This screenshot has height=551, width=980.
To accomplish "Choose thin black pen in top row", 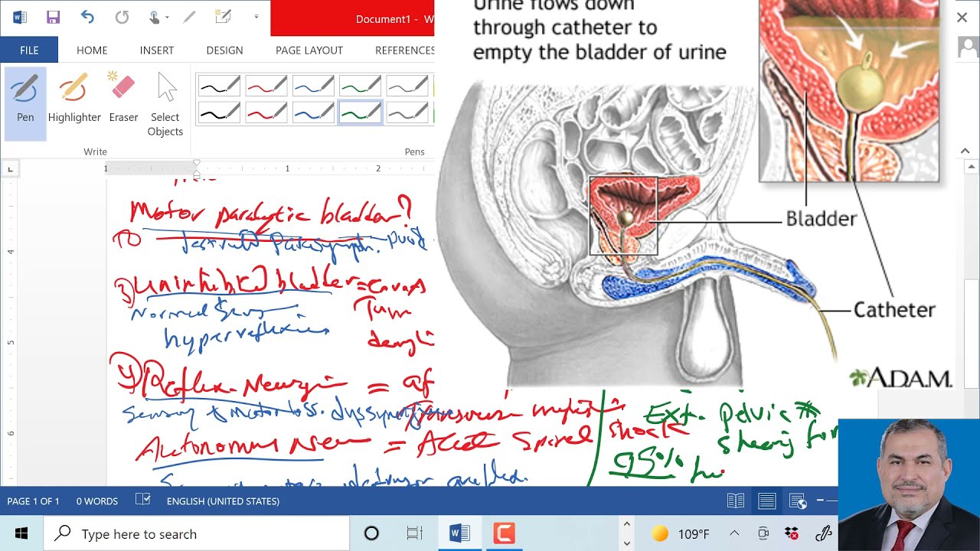I will pyautogui.click(x=220, y=85).
